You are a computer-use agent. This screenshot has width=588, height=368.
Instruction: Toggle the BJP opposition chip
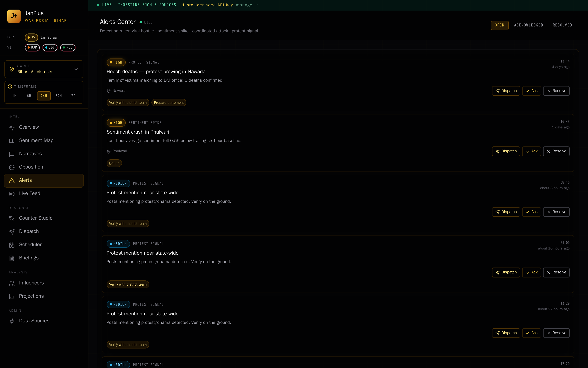click(32, 47)
